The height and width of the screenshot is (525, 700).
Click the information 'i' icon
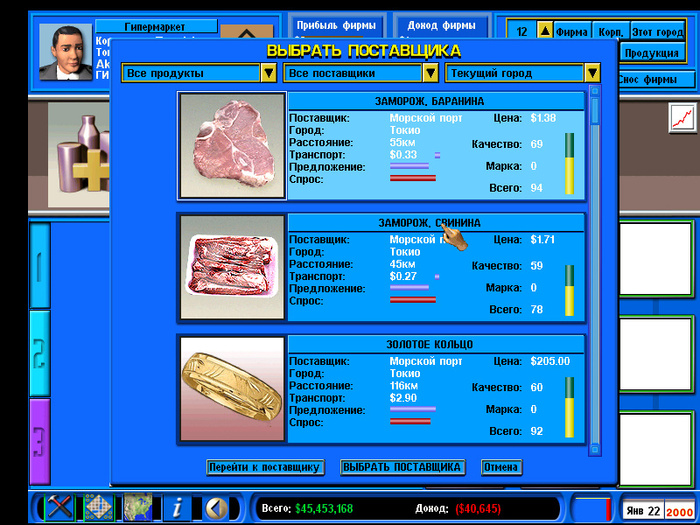[x=177, y=507]
